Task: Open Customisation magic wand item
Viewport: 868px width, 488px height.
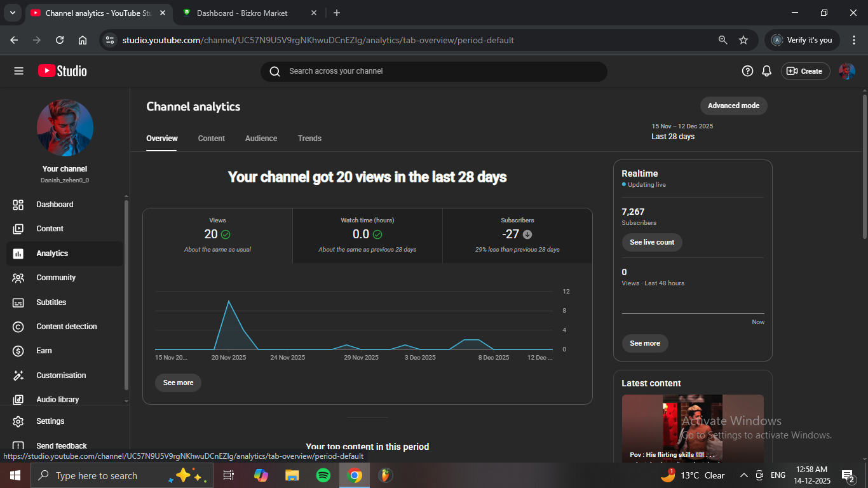Action: click(x=18, y=376)
